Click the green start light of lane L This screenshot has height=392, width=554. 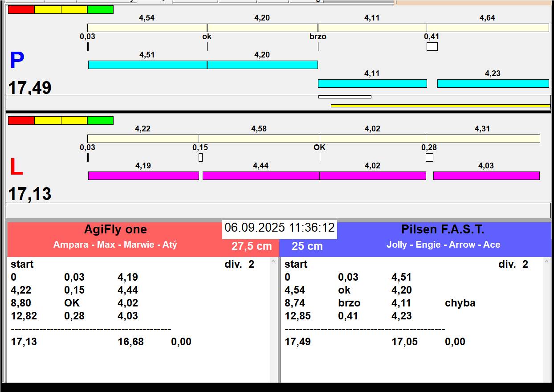[x=100, y=121]
